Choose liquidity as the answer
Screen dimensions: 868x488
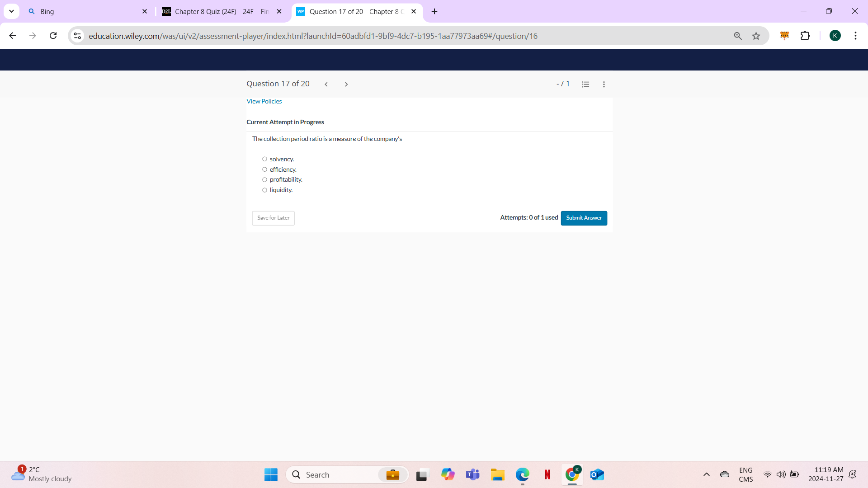[x=265, y=190]
